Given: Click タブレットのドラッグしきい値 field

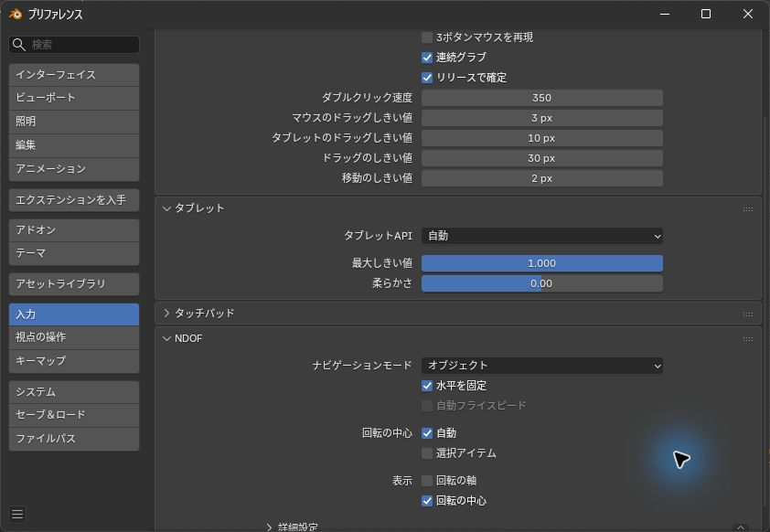Looking at the screenshot, I should click(541, 138).
